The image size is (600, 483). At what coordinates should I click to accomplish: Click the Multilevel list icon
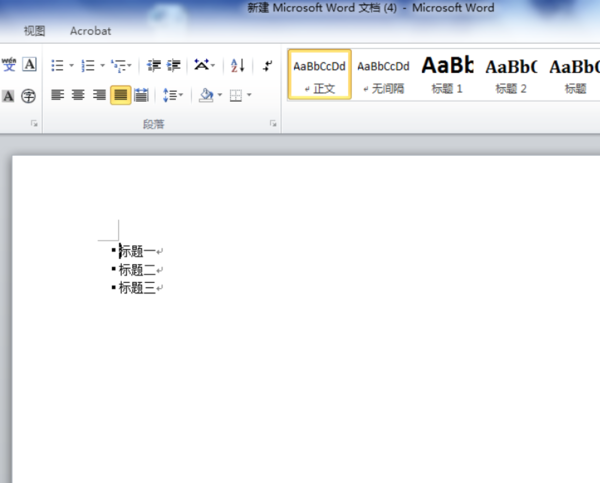tap(118, 65)
